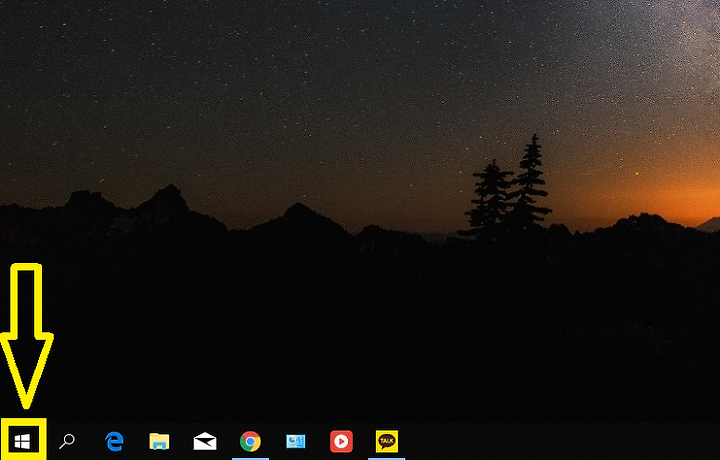This screenshot has height=460, width=720.
Task: Open the Windows Start menu
Action: (x=22, y=441)
